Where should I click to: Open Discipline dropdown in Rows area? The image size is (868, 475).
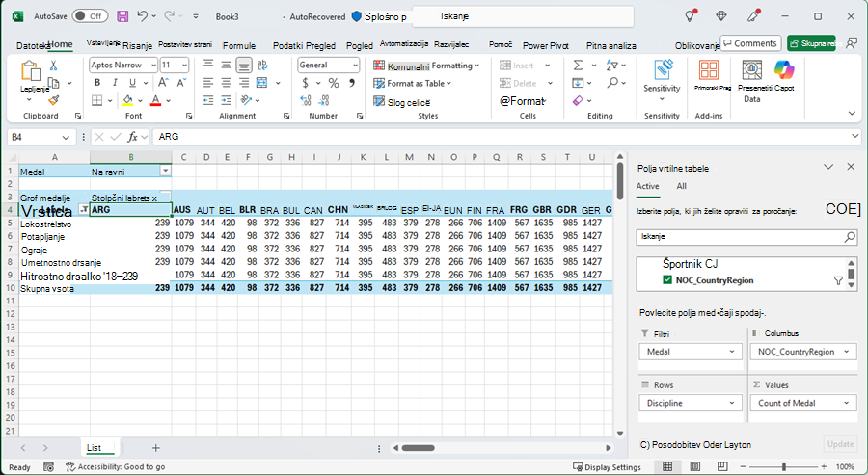tap(732, 403)
